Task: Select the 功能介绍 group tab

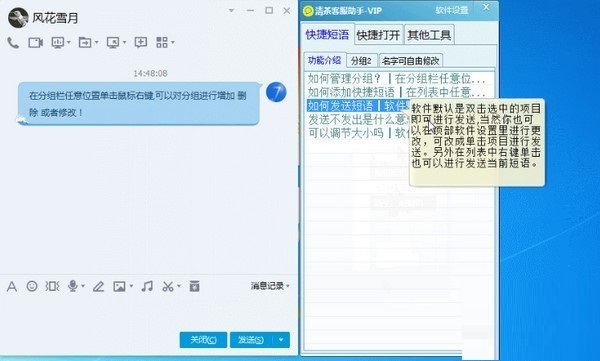Action: click(x=324, y=60)
